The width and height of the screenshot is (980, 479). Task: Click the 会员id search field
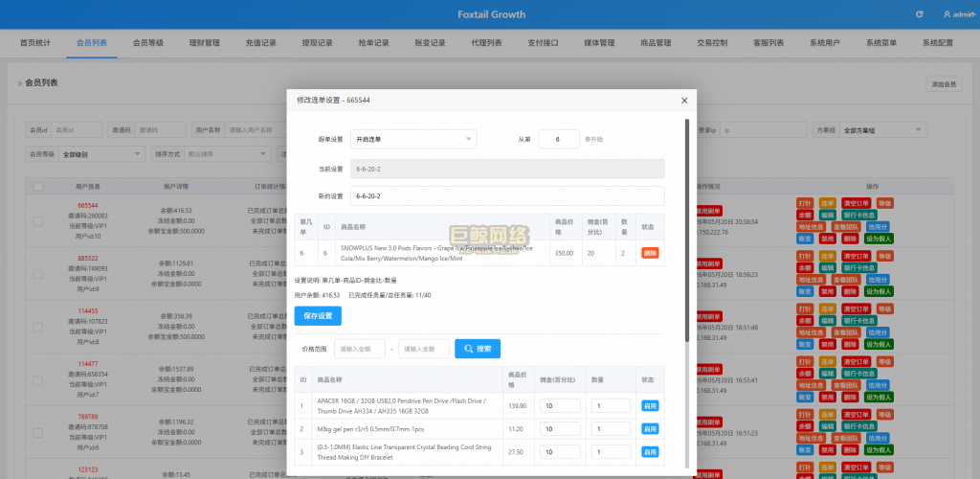tap(77, 130)
